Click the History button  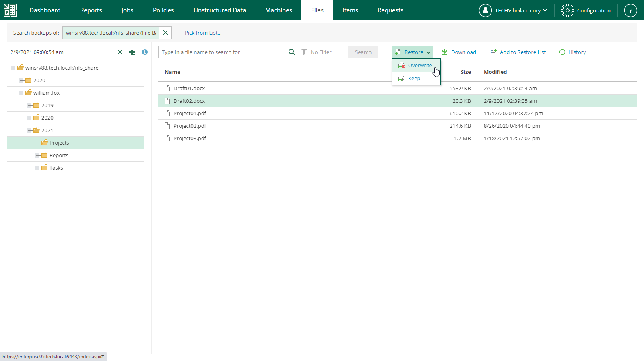point(572,52)
